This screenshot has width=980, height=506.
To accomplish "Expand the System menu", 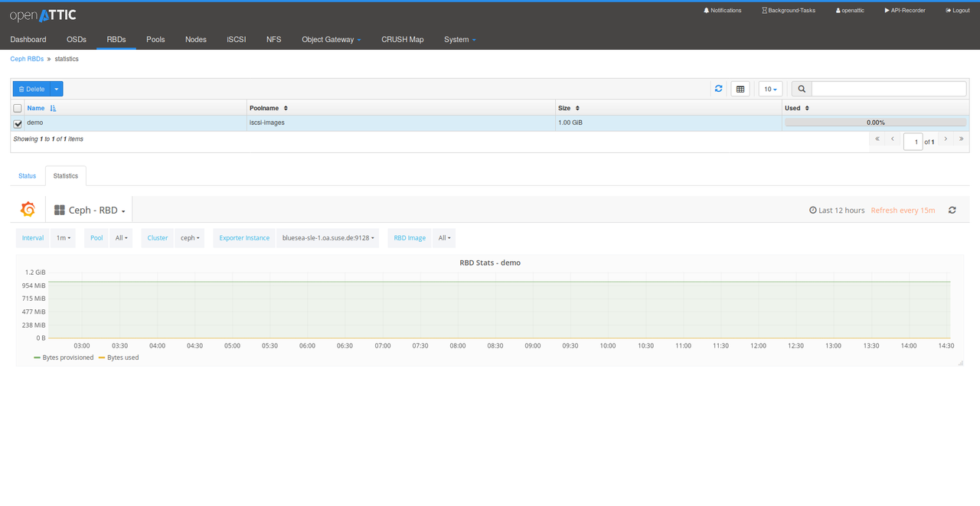I will point(459,39).
